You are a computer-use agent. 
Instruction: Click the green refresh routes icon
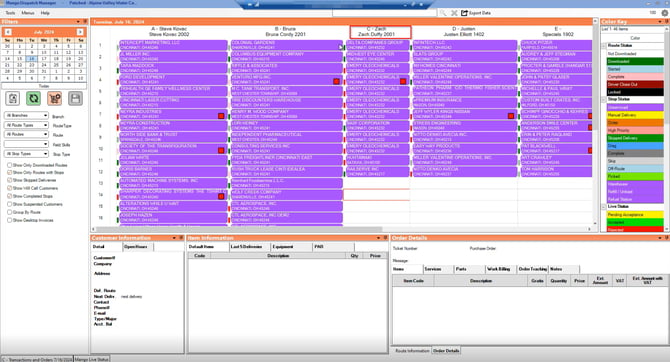coord(33,98)
